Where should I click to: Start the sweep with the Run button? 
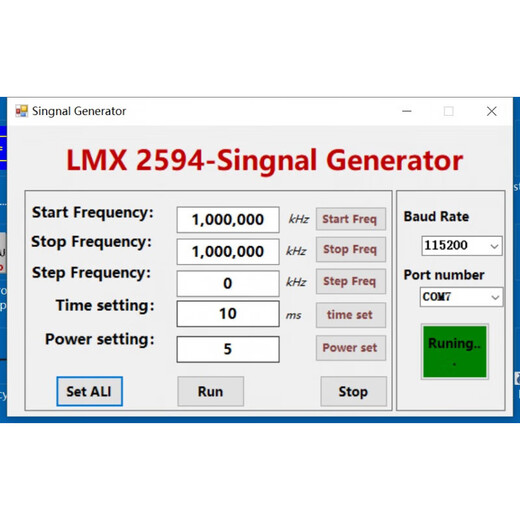[x=210, y=391]
